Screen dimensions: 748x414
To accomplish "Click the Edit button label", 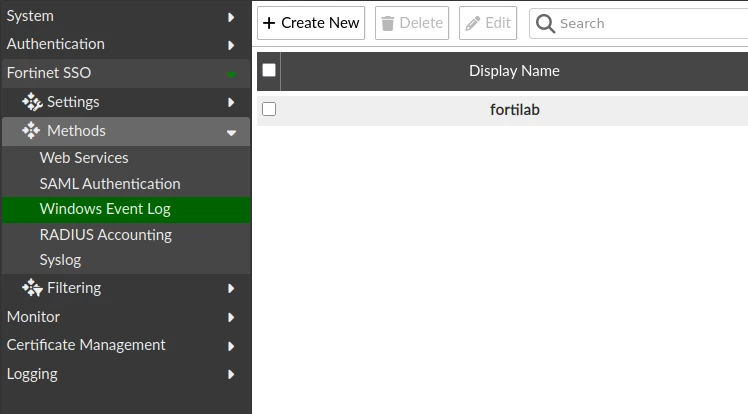I will pos(498,23).
